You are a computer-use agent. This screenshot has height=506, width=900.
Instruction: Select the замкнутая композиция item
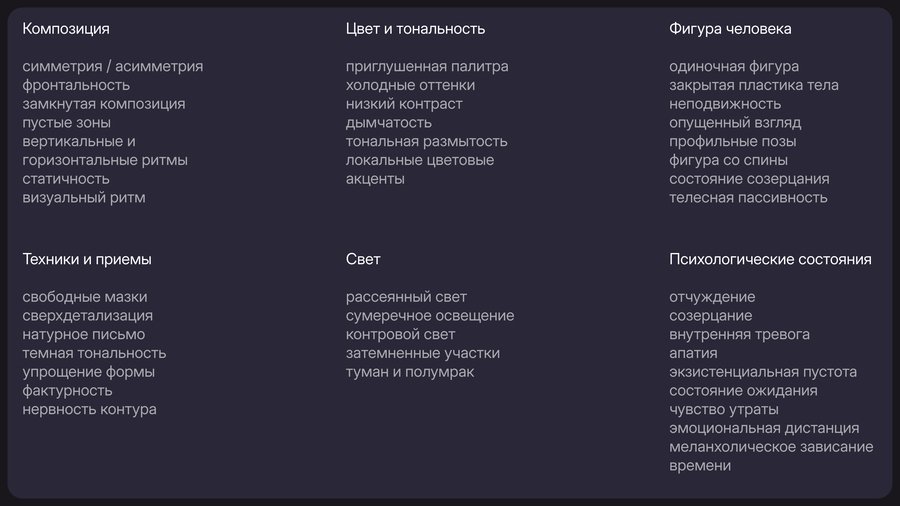coord(104,104)
